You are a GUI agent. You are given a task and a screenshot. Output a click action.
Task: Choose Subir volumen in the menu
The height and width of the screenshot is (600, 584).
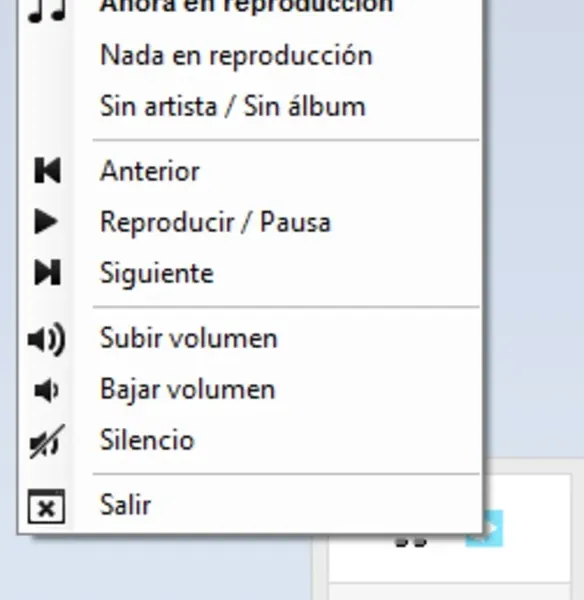250,338
